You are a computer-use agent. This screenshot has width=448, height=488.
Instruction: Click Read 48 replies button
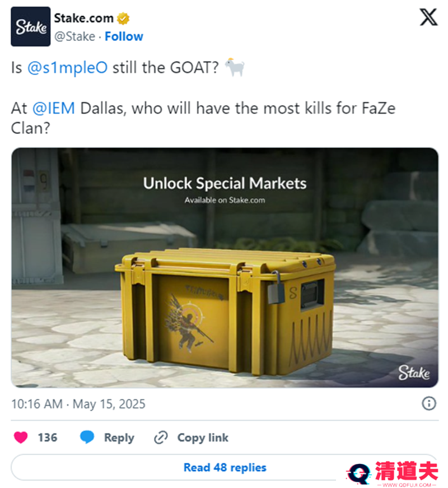tap(225, 467)
